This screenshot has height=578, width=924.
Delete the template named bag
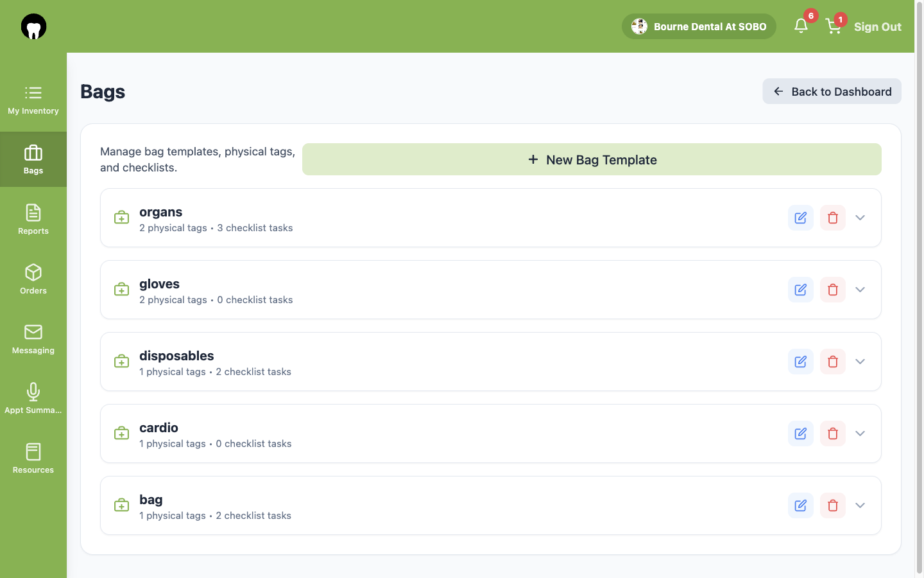(x=833, y=505)
